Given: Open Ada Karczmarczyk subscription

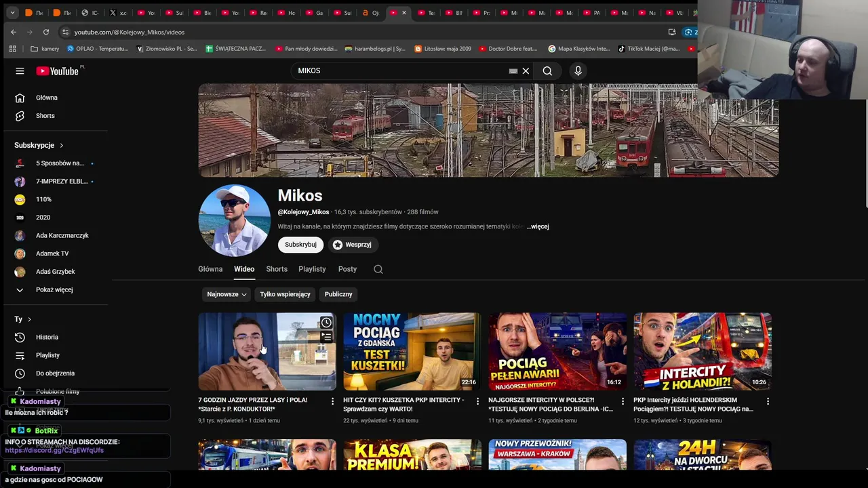Looking at the screenshot, I should coord(56,235).
